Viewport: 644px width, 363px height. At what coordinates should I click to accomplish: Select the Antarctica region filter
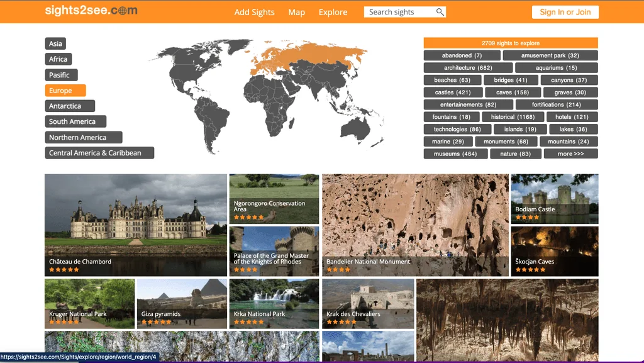click(70, 106)
